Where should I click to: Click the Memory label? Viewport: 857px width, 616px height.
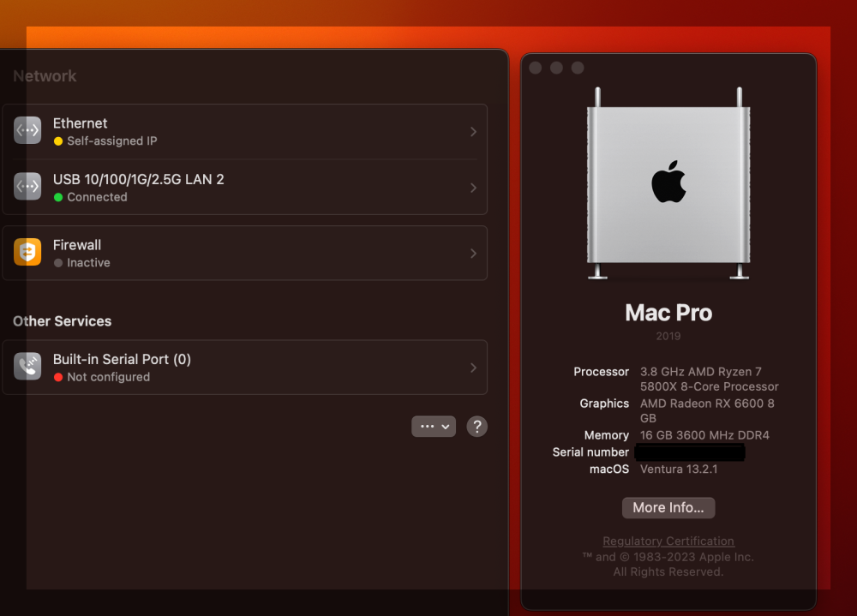click(607, 435)
